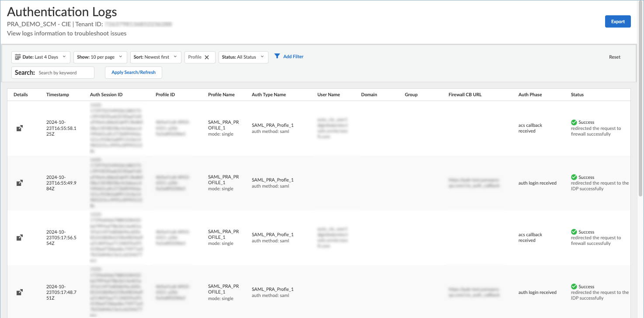The image size is (644, 318).
Task: Click the Firewall CB URL column header
Action: click(x=465, y=94)
